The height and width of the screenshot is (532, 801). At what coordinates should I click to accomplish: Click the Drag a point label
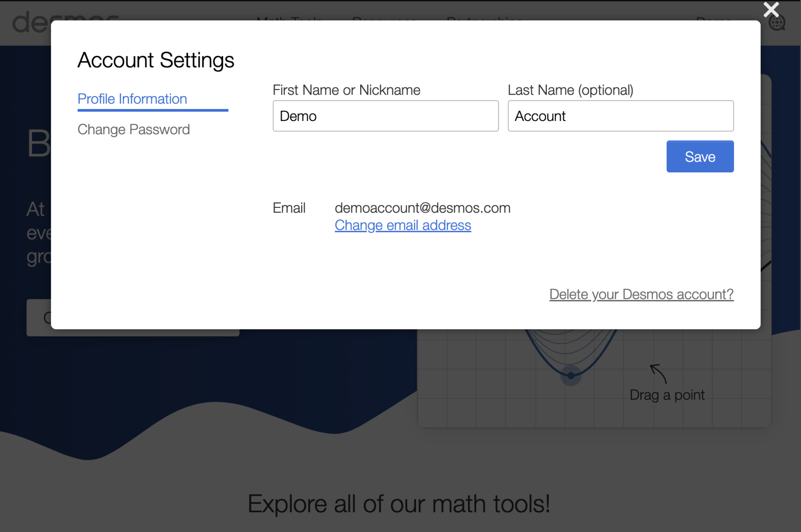[667, 395]
